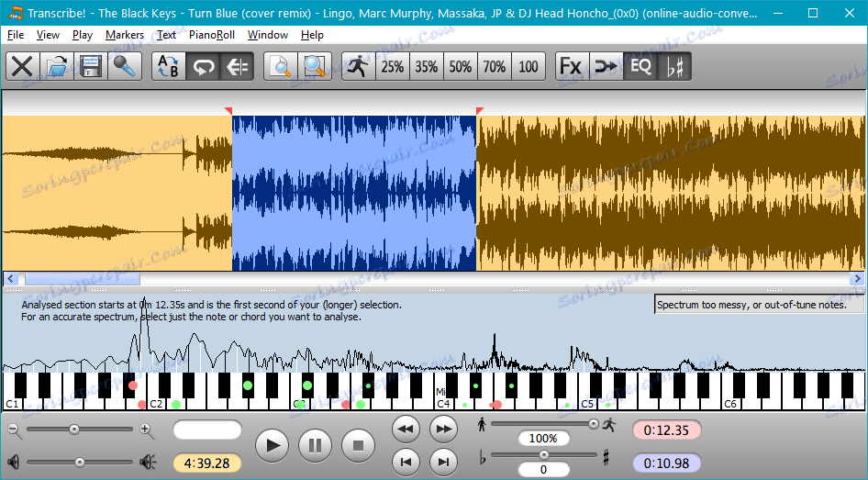
Task: Click the save floppy disk icon
Action: (90, 66)
